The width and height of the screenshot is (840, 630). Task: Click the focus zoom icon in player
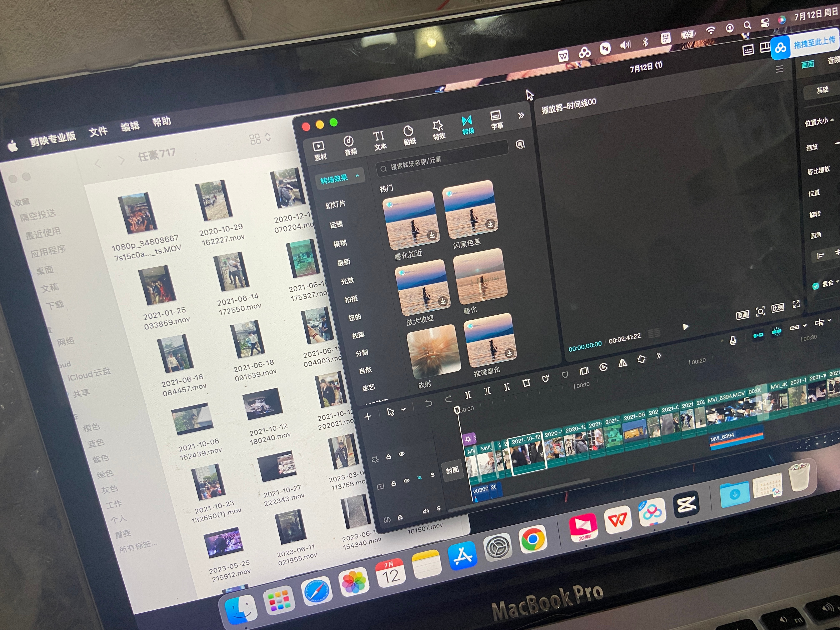point(760,311)
